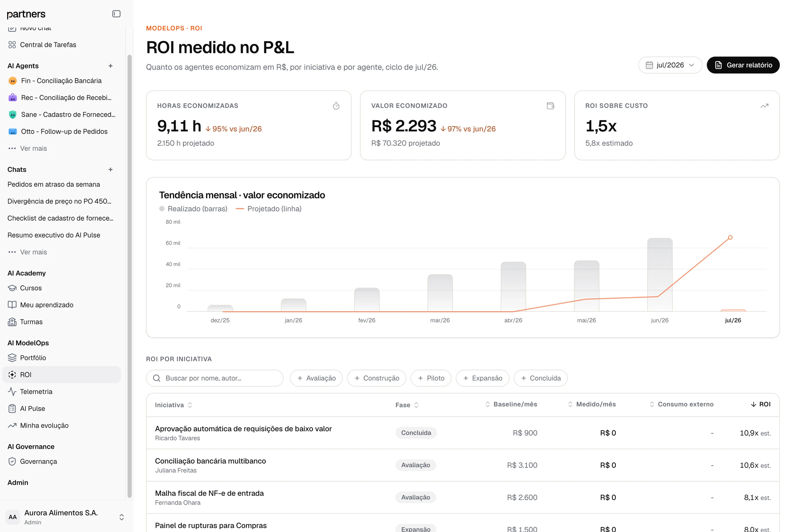Sort table by Baseline/mês column
Viewport: 792px width, 532px height.
pyautogui.click(x=511, y=404)
